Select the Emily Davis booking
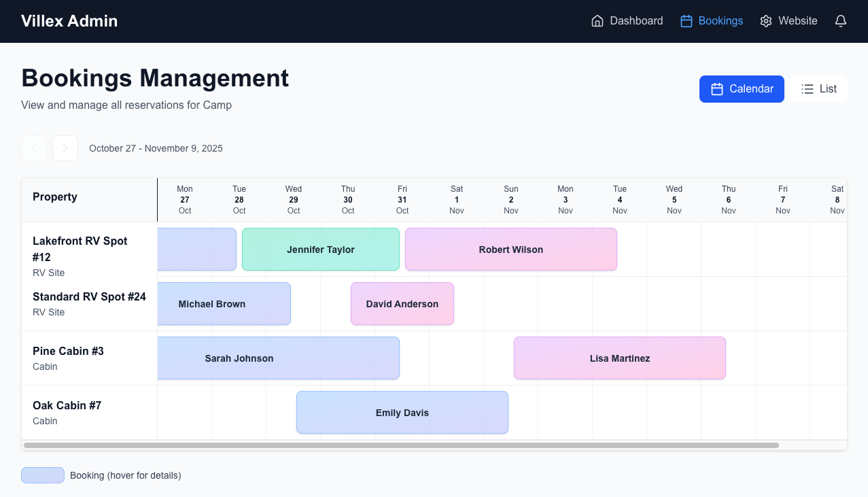868x497 pixels. coord(402,413)
